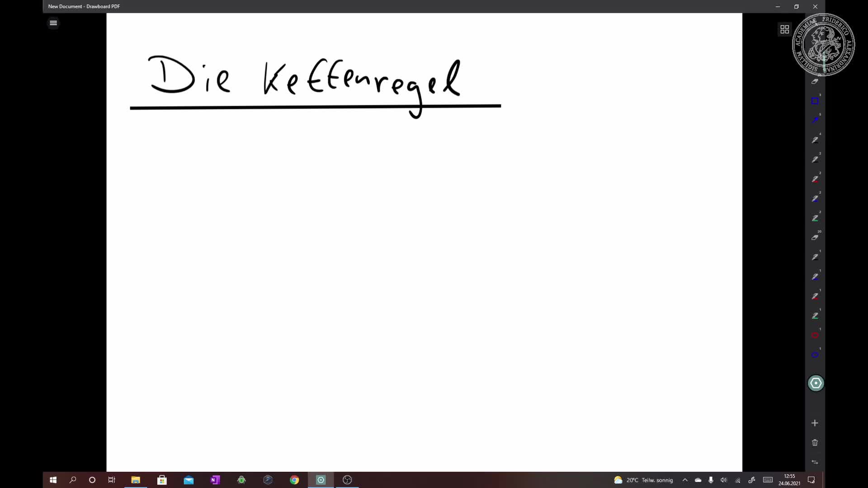
Task: Open the hamburger menu
Action: 53,23
